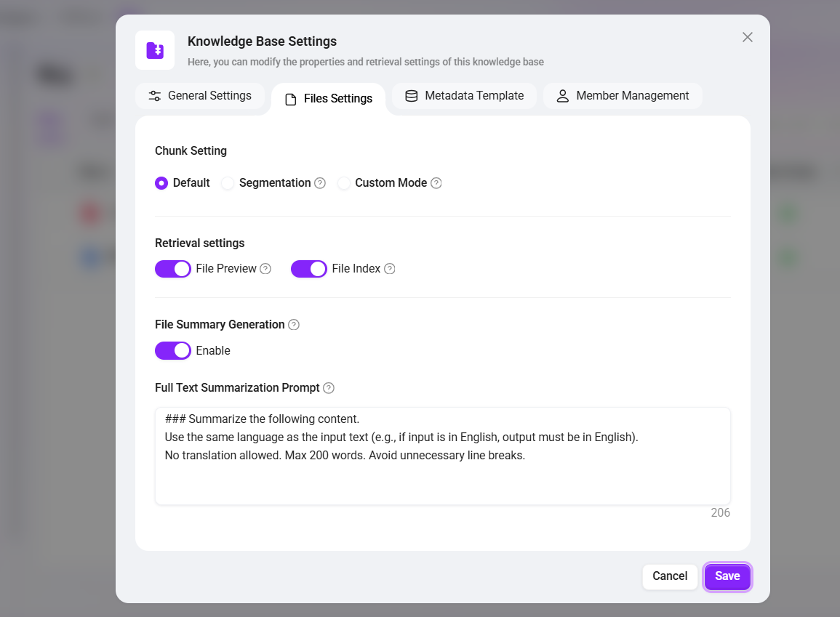Select the Default chunk setting

(161, 183)
